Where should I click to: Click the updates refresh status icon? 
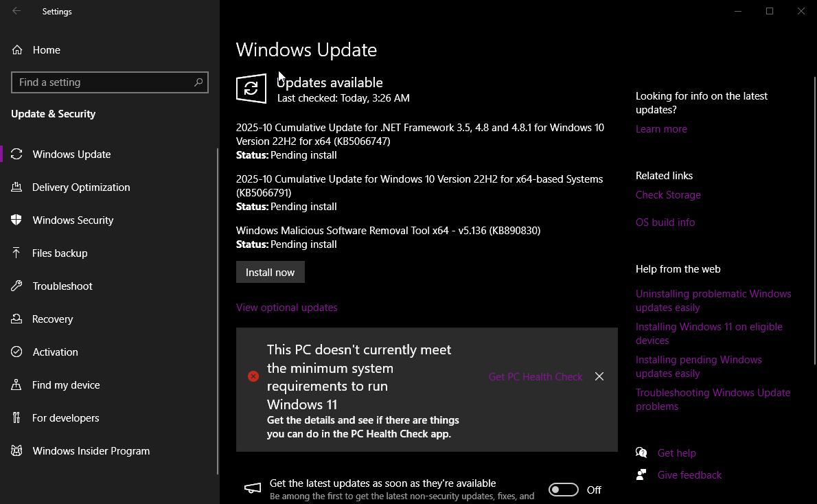pos(251,89)
